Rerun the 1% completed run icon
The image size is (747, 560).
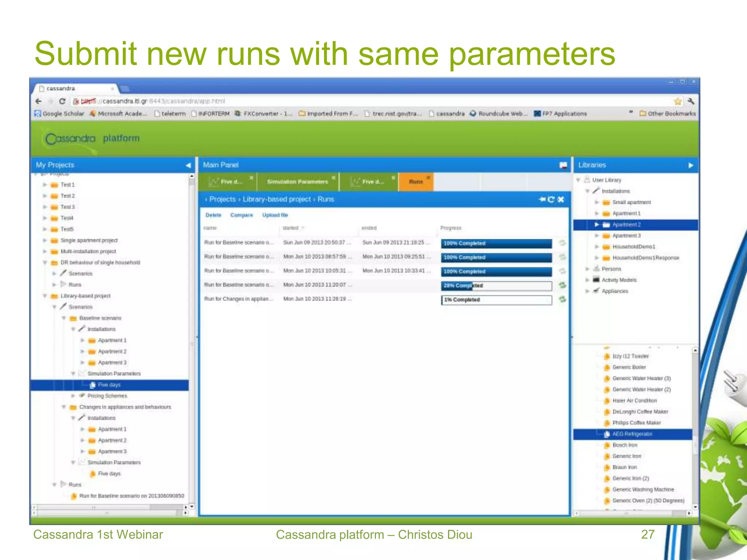562,299
